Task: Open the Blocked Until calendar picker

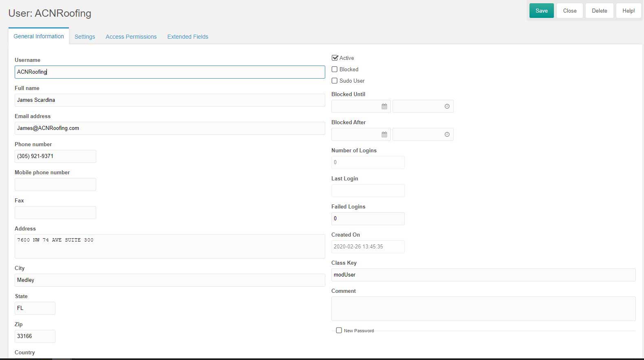Action: (x=384, y=106)
